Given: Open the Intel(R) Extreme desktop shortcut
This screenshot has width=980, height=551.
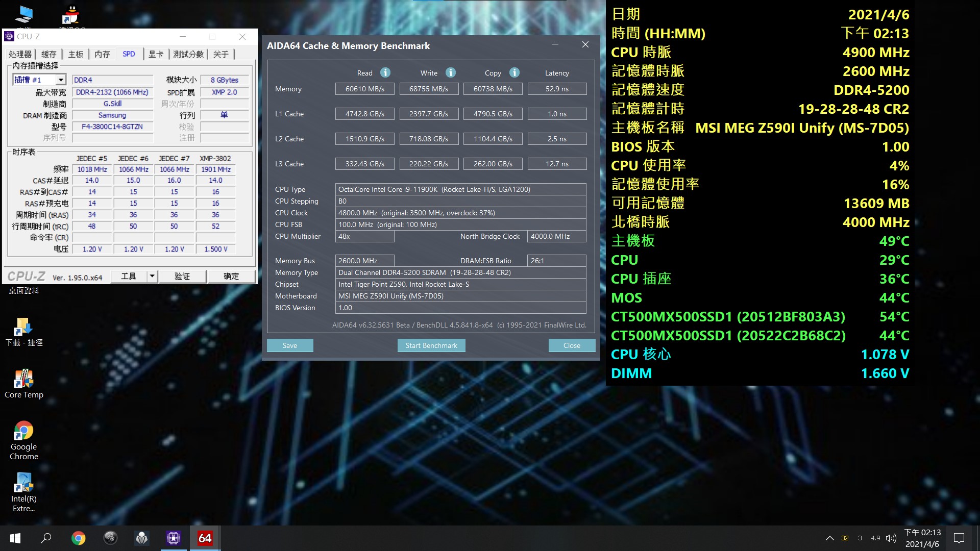Looking at the screenshot, I should click(23, 493).
